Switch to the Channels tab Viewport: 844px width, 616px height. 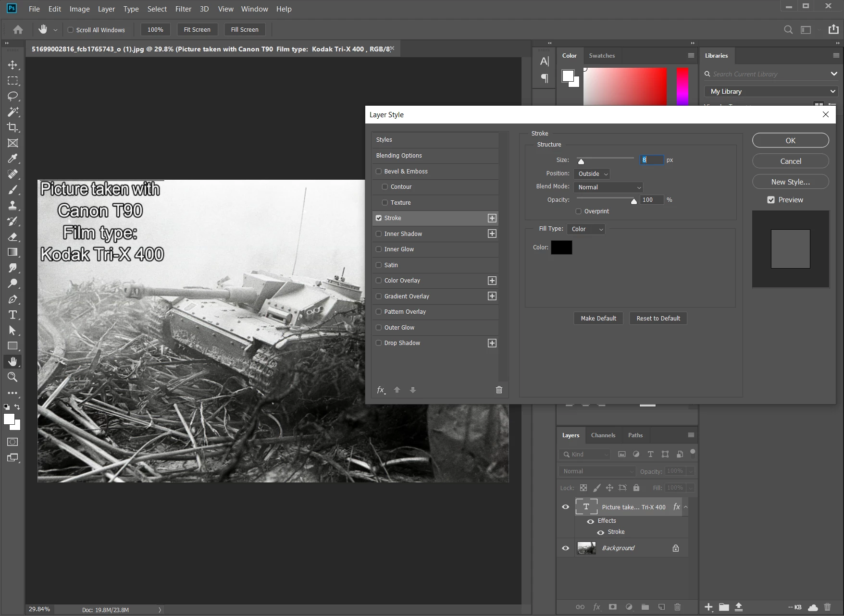pos(603,435)
